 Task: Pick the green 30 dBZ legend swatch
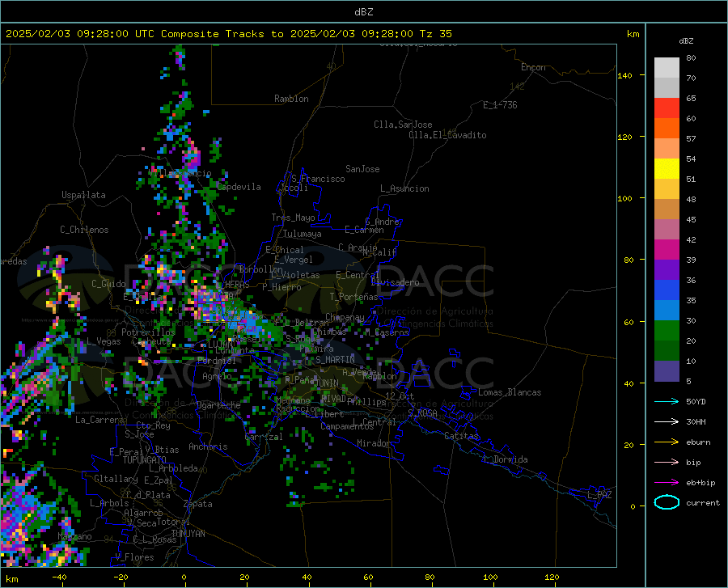(667, 331)
